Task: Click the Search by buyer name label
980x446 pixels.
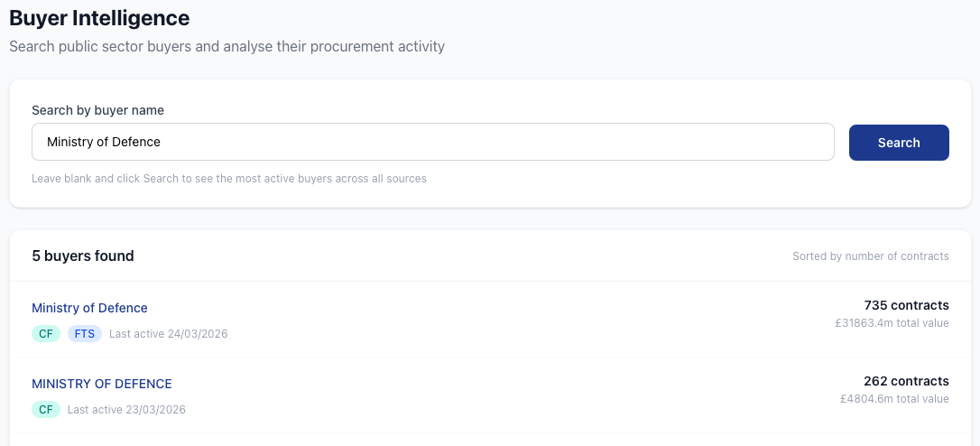Action: [97, 110]
